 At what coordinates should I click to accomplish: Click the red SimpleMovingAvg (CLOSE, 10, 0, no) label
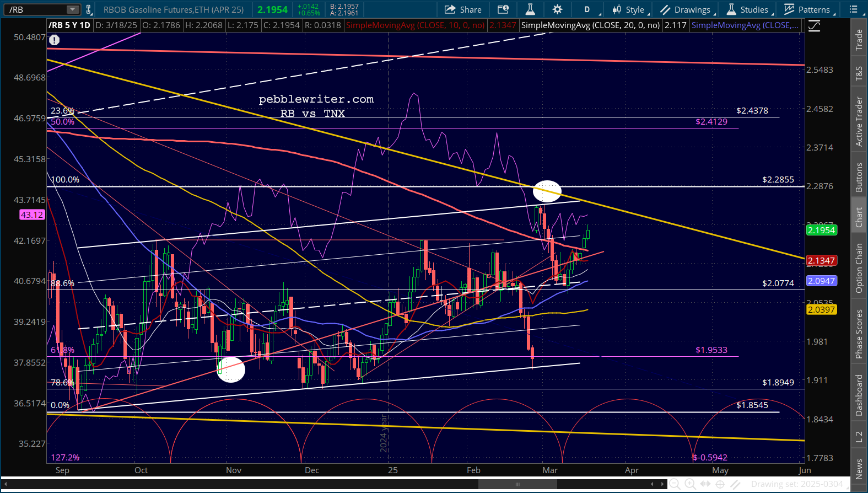coord(416,25)
